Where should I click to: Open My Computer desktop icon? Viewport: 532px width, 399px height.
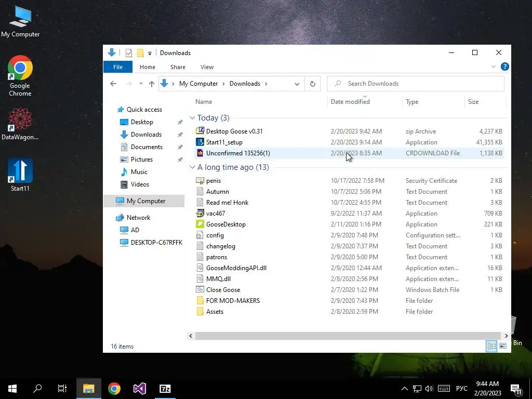tap(20, 21)
